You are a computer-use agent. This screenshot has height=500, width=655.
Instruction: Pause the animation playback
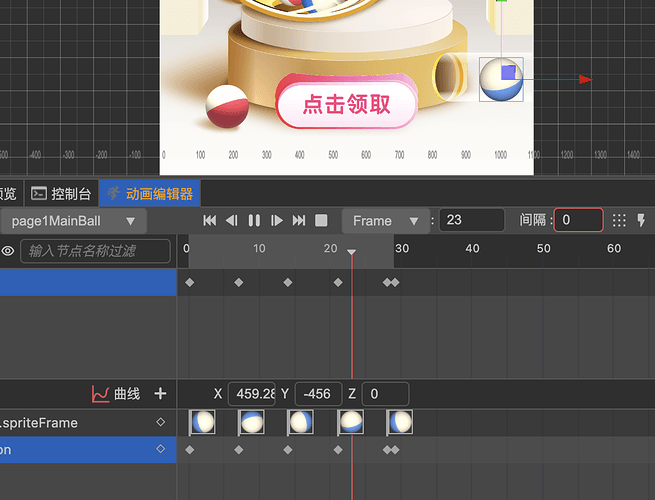pos(254,221)
